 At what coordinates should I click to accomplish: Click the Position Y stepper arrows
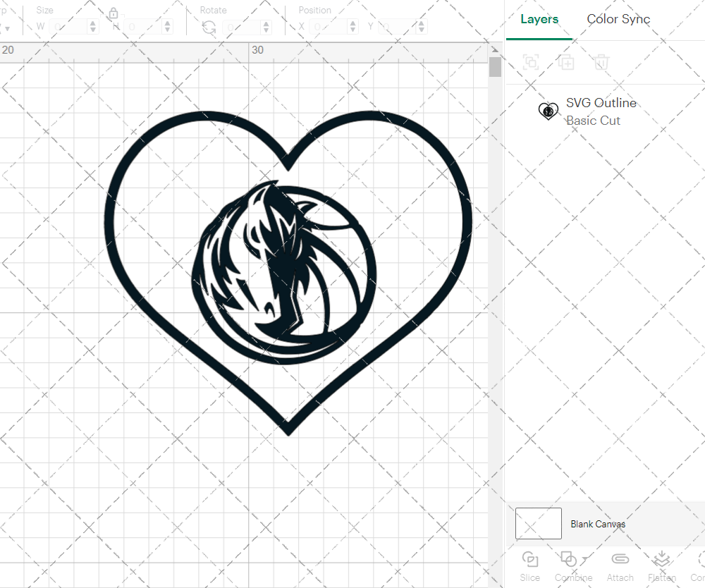(x=420, y=26)
